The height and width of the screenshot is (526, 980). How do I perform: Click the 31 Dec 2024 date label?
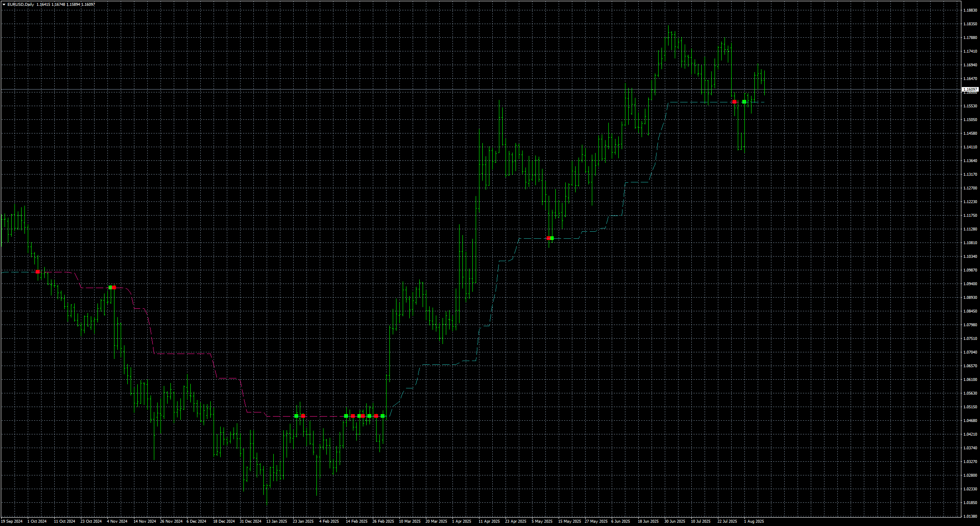pos(250,521)
